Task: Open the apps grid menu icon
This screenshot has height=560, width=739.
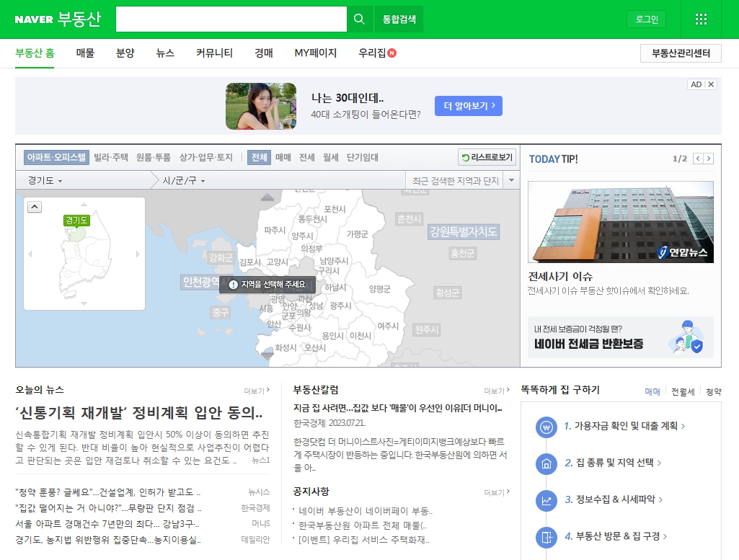Action: click(x=701, y=19)
